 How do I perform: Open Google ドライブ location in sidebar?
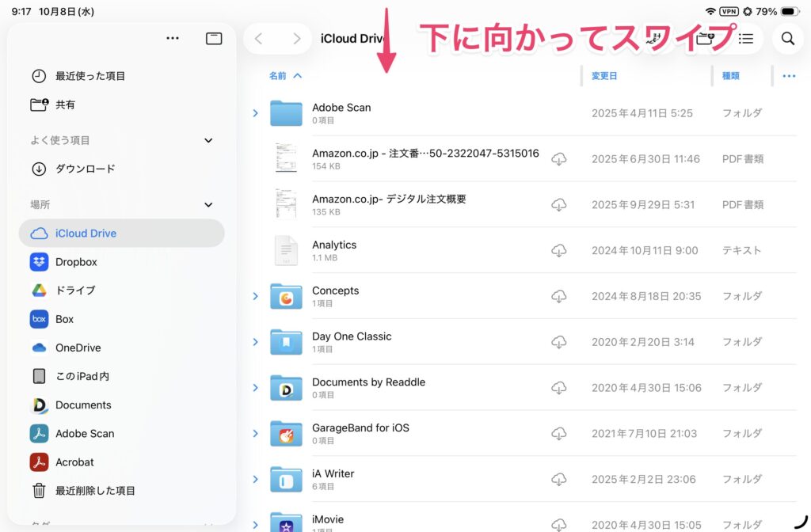[75, 291]
